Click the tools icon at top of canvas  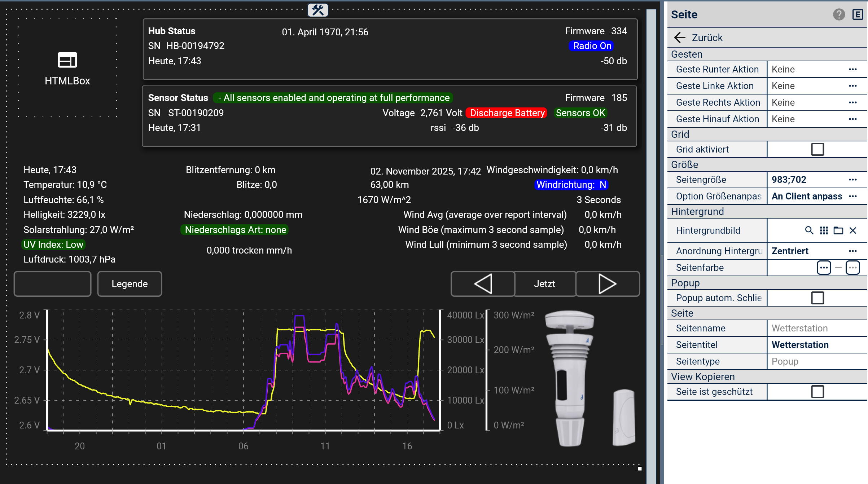tap(318, 10)
